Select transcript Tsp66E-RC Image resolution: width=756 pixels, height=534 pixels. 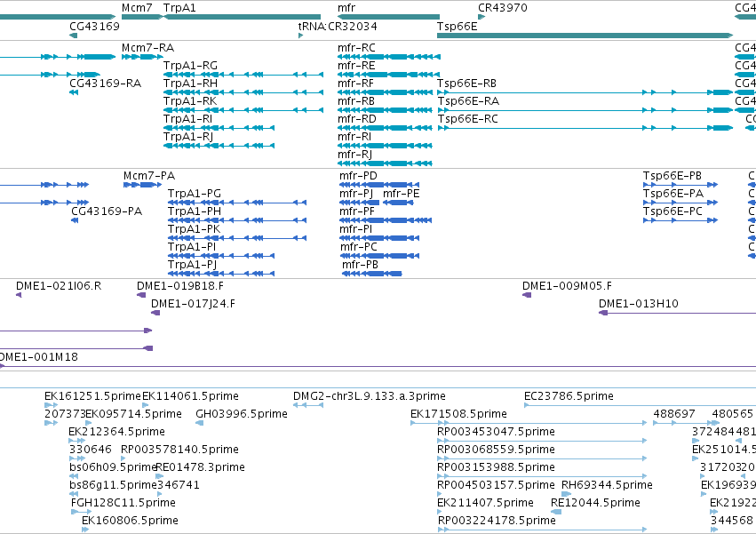[585, 128]
